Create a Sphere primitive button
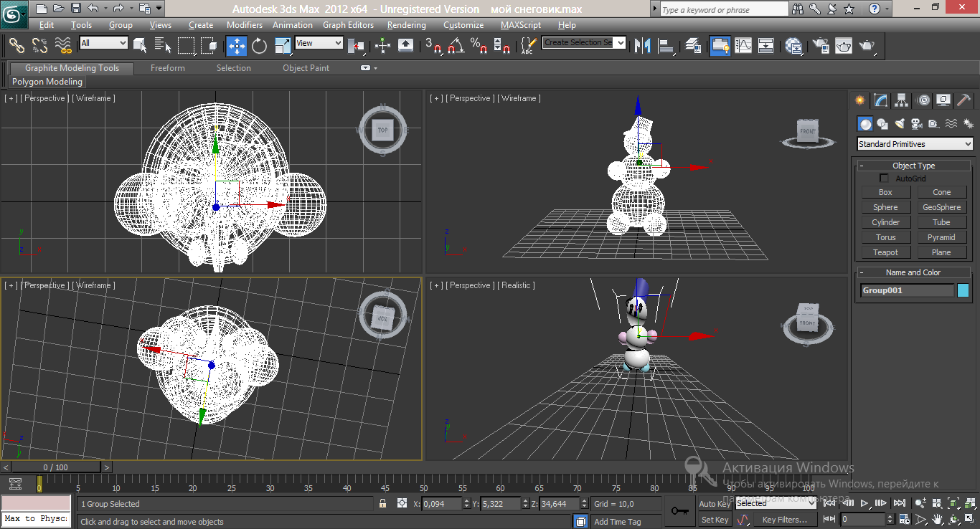 (x=885, y=207)
